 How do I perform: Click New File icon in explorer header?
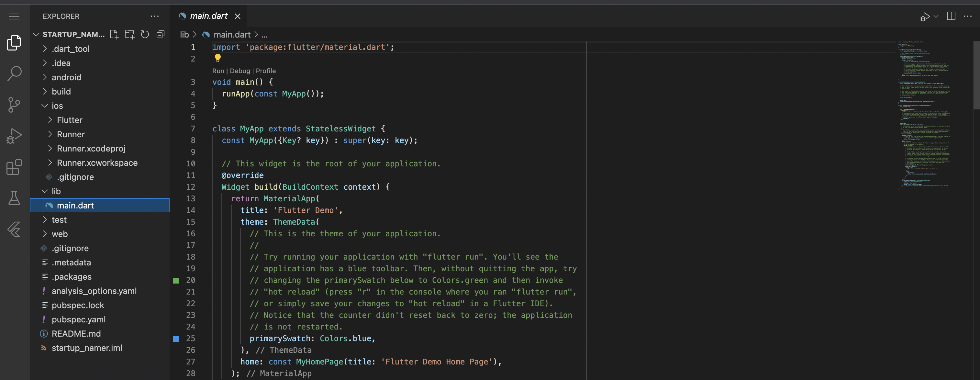point(114,35)
